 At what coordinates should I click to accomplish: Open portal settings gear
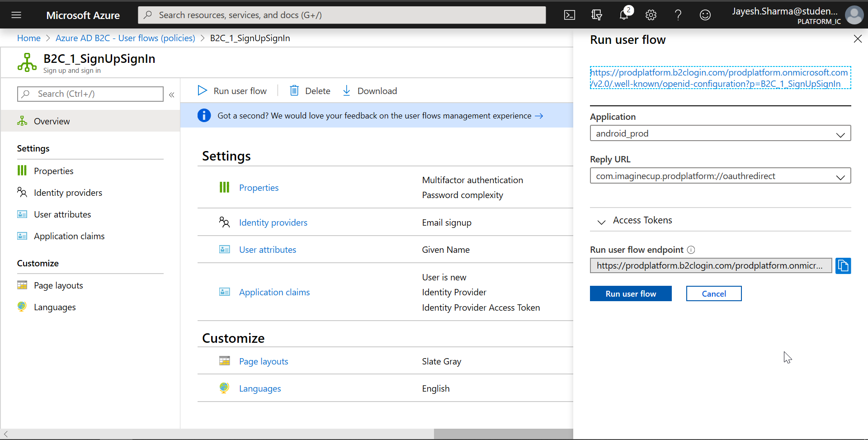pyautogui.click(x=651, y=14)
